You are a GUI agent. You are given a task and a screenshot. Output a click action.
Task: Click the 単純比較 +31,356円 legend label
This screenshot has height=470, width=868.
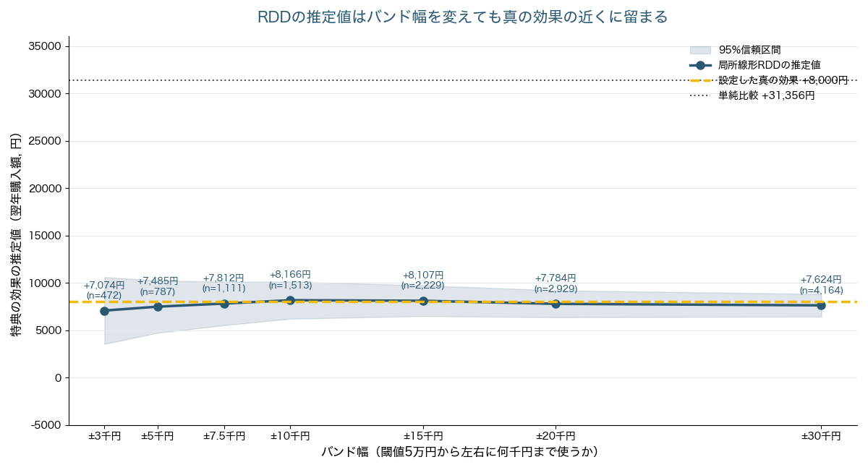766,95
